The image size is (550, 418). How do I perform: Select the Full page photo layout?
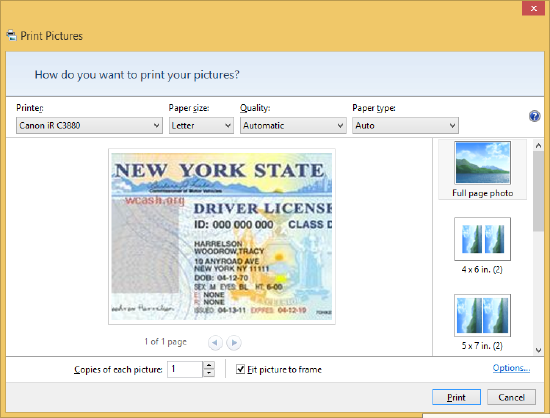[x=482, y=169]
